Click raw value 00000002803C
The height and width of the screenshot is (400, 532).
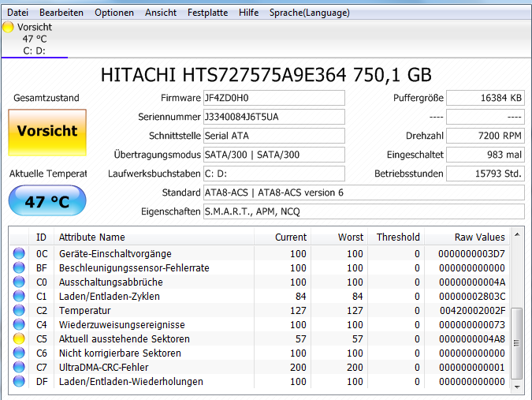[x=472, y=297]
